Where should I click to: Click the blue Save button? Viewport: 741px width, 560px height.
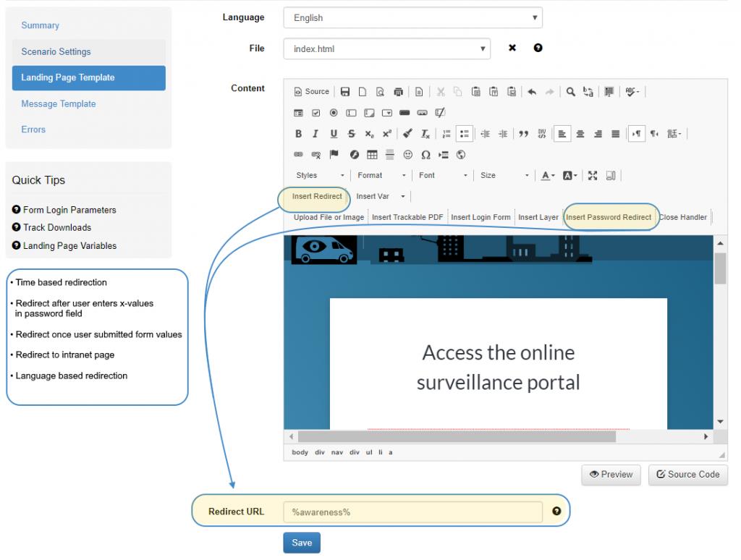[x=302, y=543]
